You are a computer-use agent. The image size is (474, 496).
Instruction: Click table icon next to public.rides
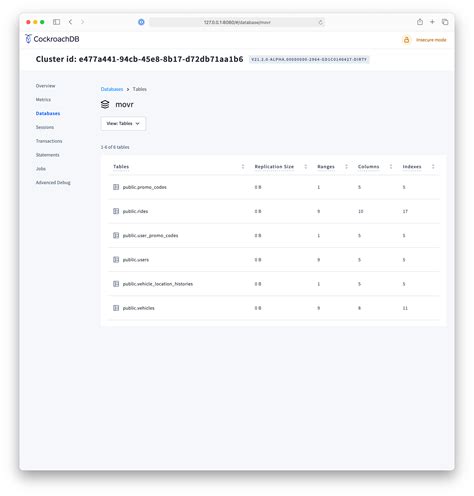pos(116,211)
